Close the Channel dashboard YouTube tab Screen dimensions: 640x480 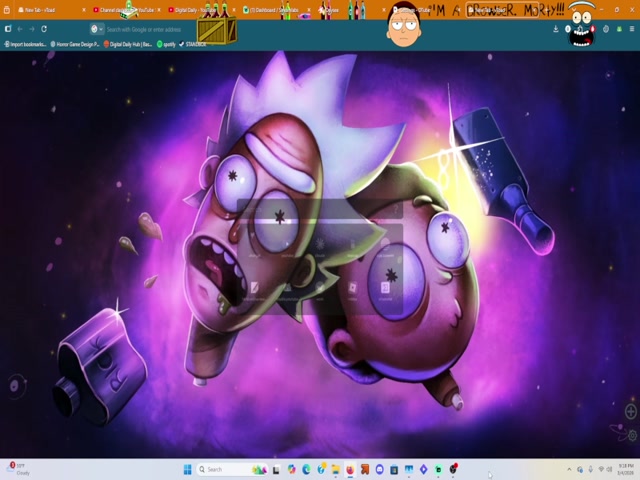pyautogui.click(x=159, y=10)
